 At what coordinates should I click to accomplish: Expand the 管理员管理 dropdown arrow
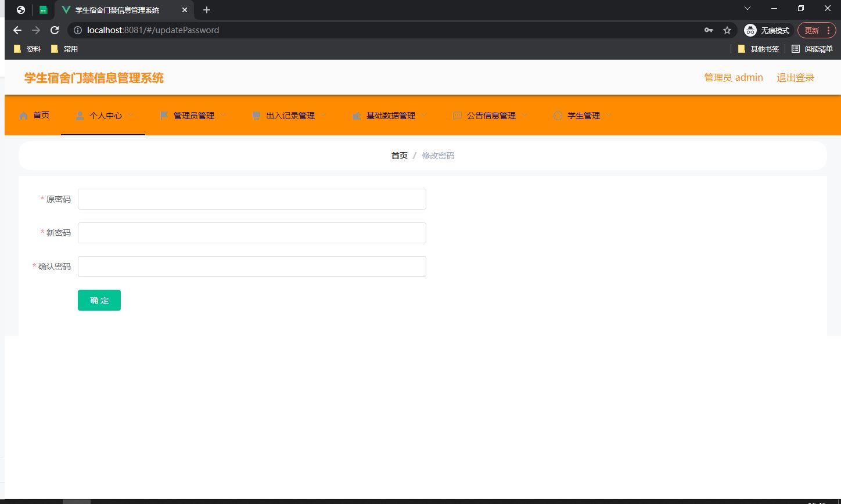coord(223,115)
